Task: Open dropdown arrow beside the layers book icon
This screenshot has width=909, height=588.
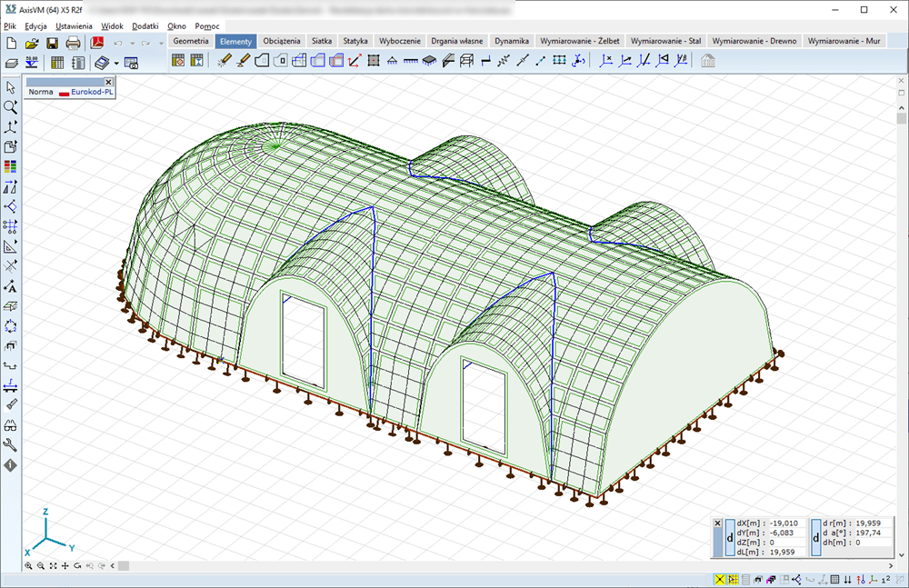Action: pyautogui.click(x=115, y=63)
